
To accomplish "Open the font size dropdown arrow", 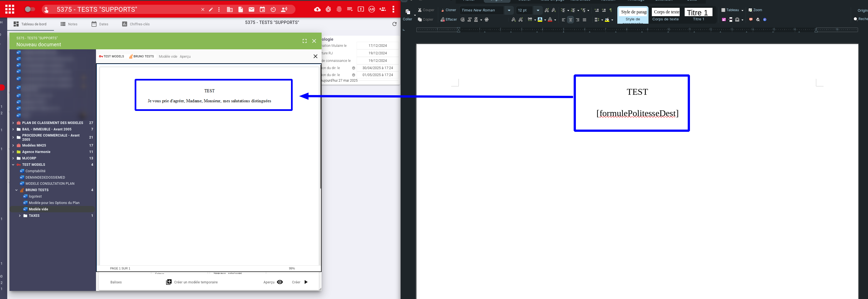I will (x=538, y=10).
